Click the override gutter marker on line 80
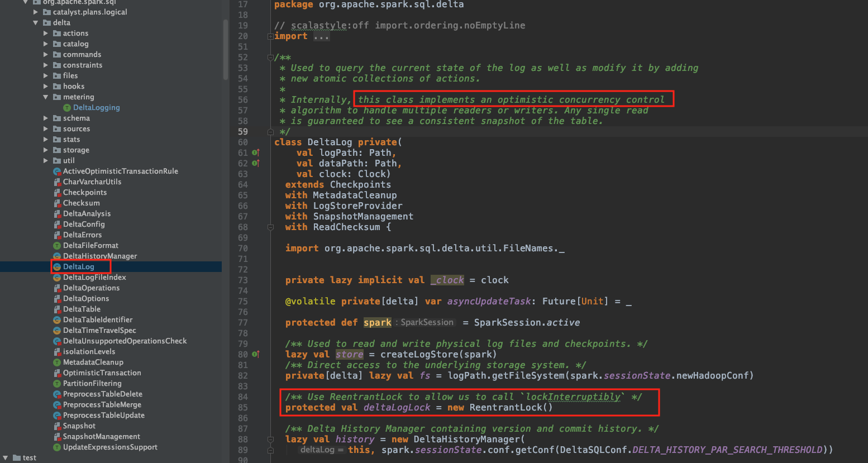 coord(256,354)
